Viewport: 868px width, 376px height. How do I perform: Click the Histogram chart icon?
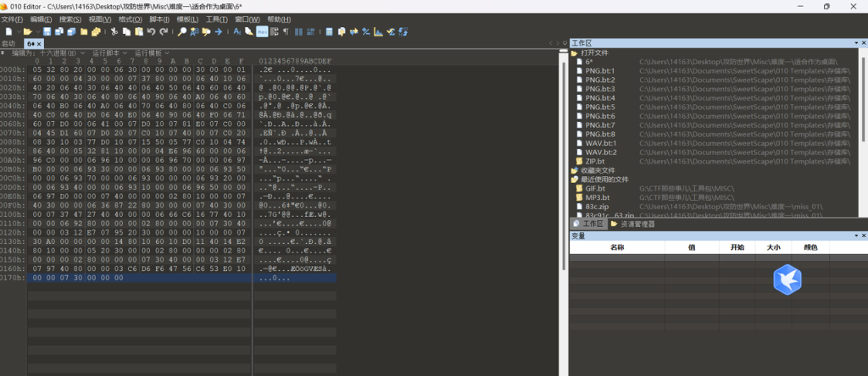tap(378, 32)
